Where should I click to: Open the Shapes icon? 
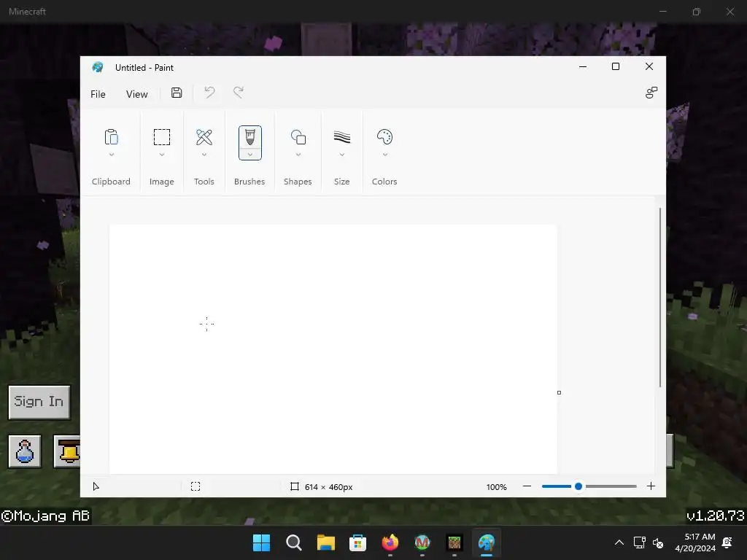point(298,137)
